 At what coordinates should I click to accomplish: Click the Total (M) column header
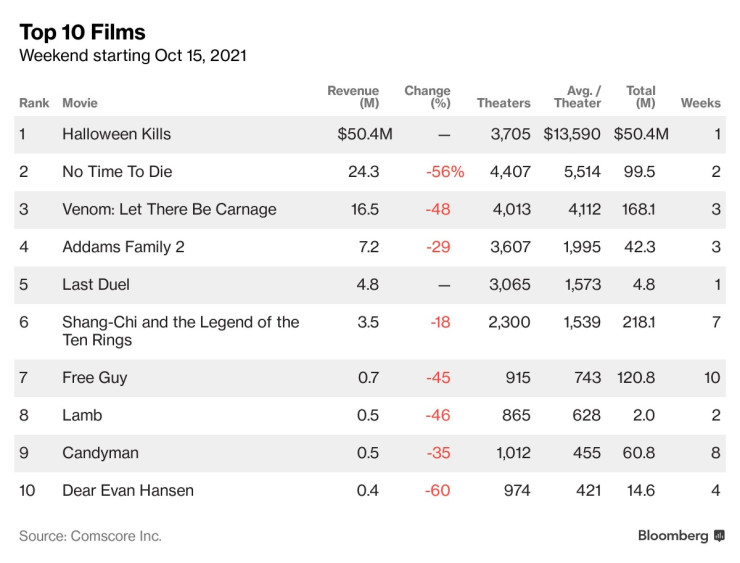[x=641, y=97]
